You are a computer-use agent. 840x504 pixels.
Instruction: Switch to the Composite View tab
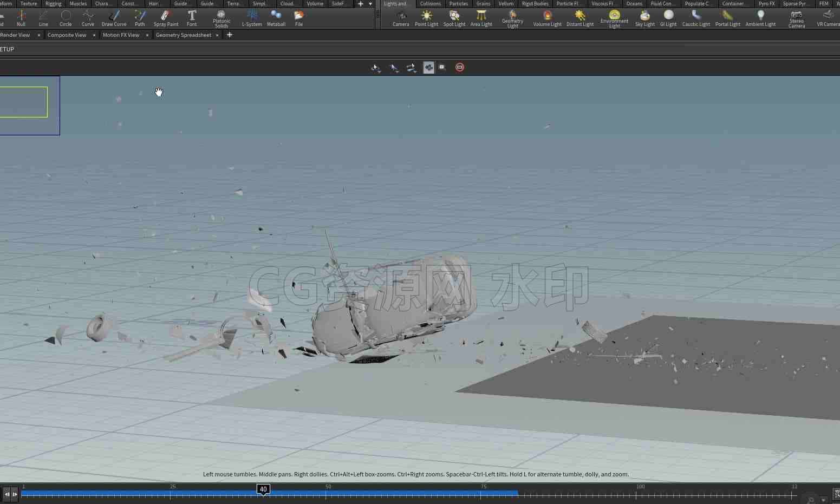pyautogui.click(x=67, y=35)
